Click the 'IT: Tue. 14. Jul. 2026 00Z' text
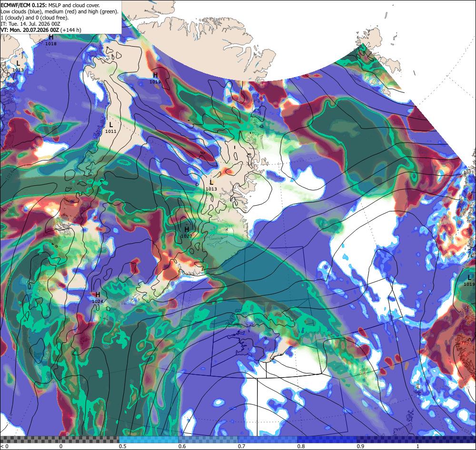476x450 pixels. 30,24
